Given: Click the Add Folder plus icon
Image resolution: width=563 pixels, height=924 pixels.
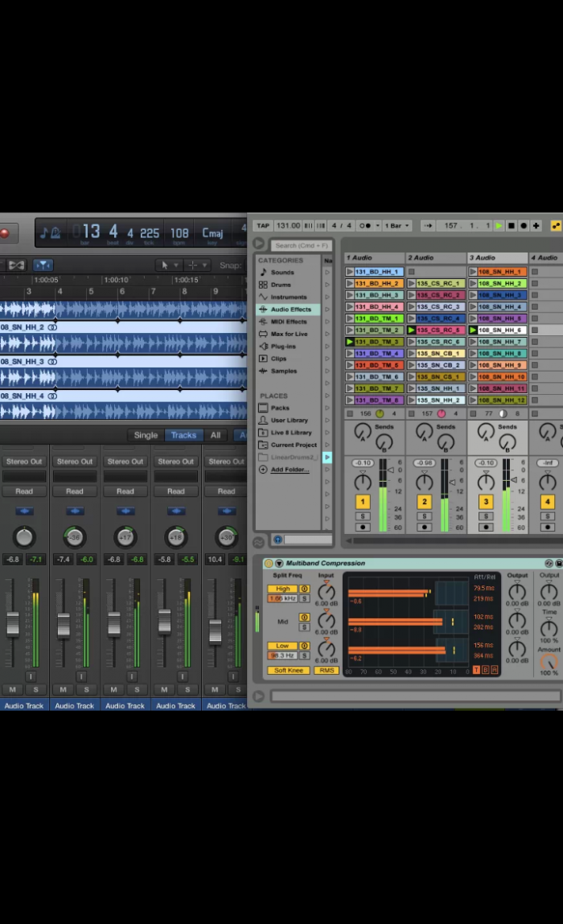Looking at the screenshot, I should [x=263, y=470].
